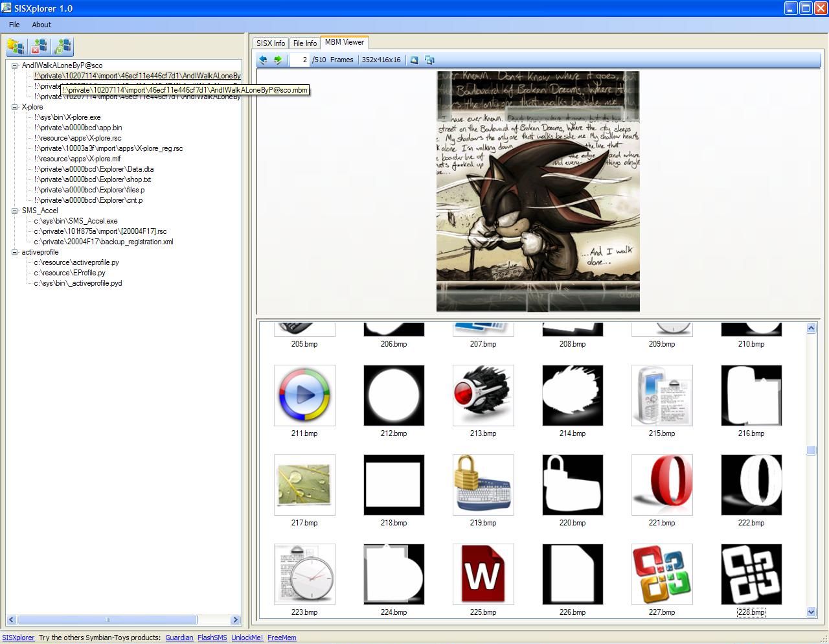This screenshot has height=644, width=829.
Task: Select the backup_registration.xml file entry
Action: (x=104, y=242)
